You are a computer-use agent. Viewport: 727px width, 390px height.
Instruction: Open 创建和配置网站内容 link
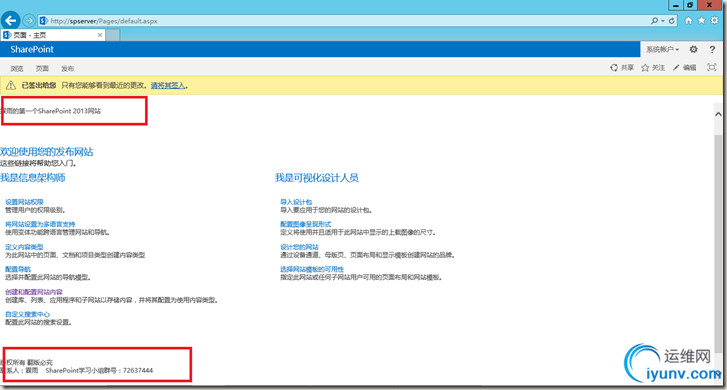point(33,292)
